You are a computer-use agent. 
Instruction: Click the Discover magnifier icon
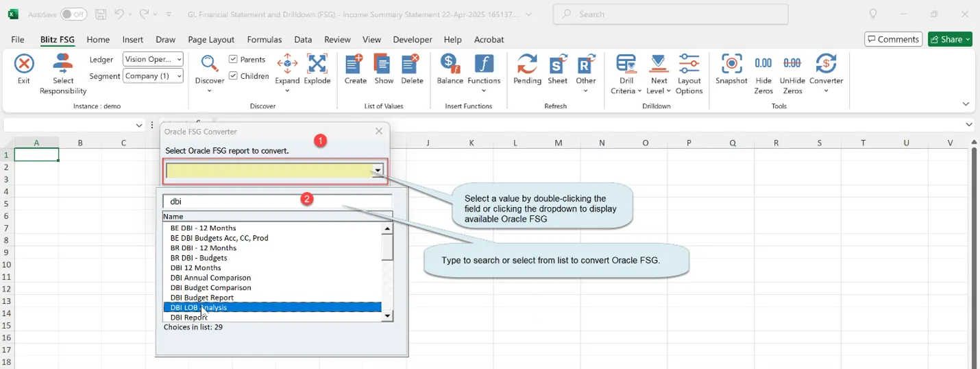(x=210, y=64)
